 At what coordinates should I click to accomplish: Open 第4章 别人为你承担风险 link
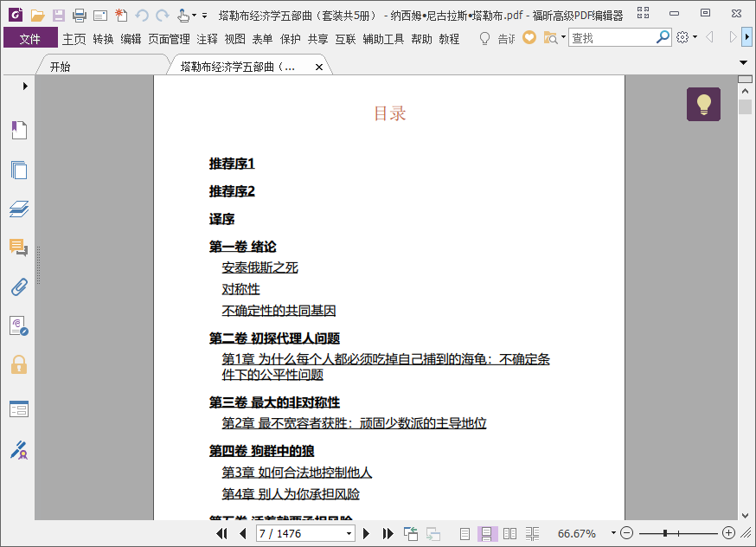[291, 494]
